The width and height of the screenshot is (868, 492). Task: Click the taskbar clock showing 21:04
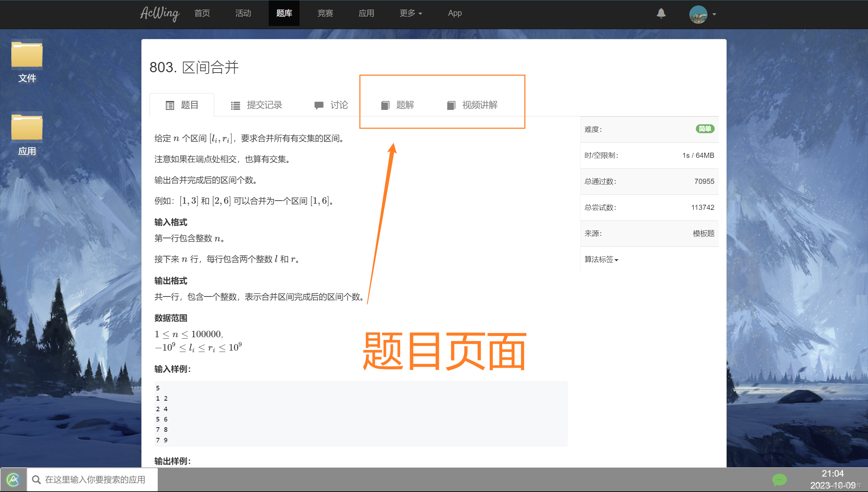pos(832,474)
